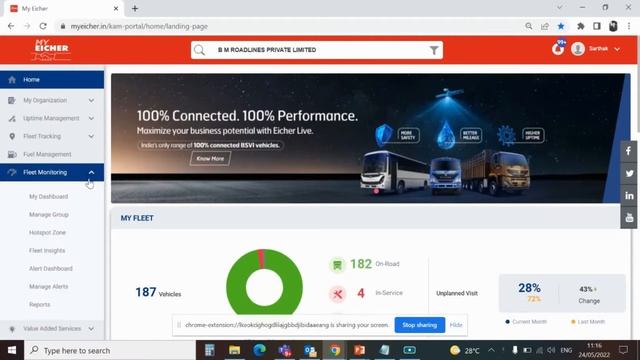
Task: Open a new browser tab
Action: (135, 8)
